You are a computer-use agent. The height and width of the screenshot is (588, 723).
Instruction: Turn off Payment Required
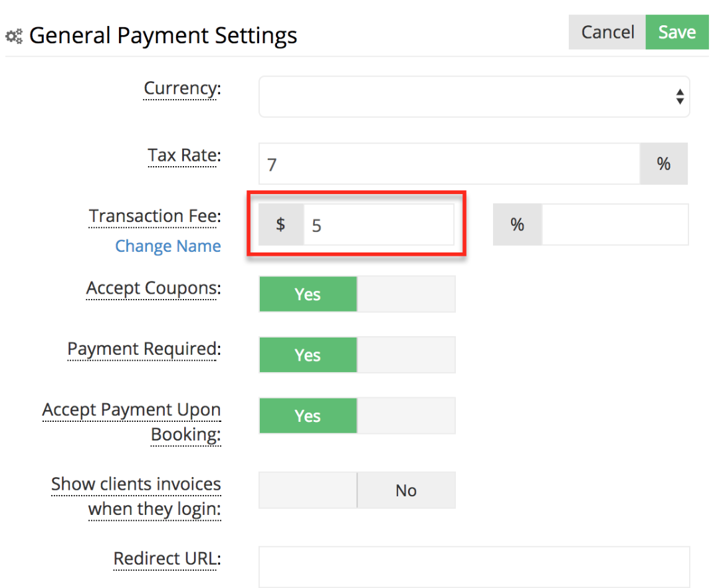[406, 355]
